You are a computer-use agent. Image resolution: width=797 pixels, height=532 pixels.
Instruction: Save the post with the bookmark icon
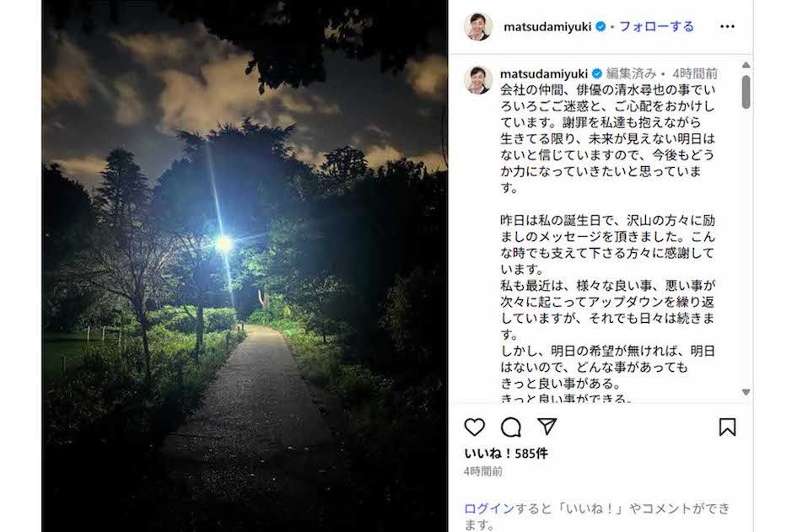click(x=727, y=427)
